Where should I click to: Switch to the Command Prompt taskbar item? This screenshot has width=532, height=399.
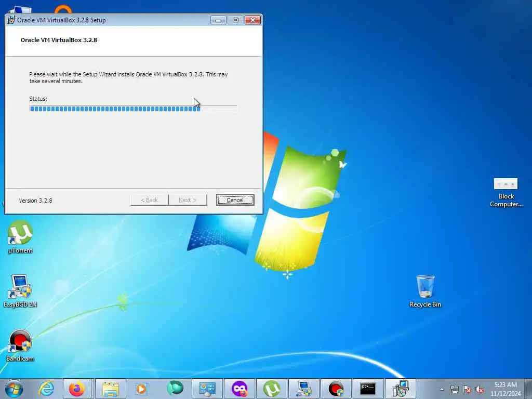click(x=368, y=389)
